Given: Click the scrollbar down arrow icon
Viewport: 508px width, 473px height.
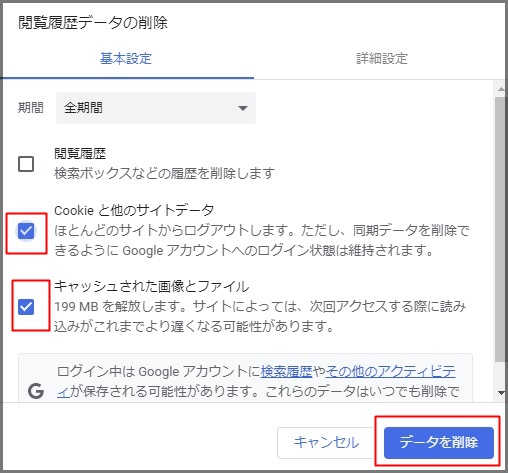Looking at the screenshot, I should 501,393.
